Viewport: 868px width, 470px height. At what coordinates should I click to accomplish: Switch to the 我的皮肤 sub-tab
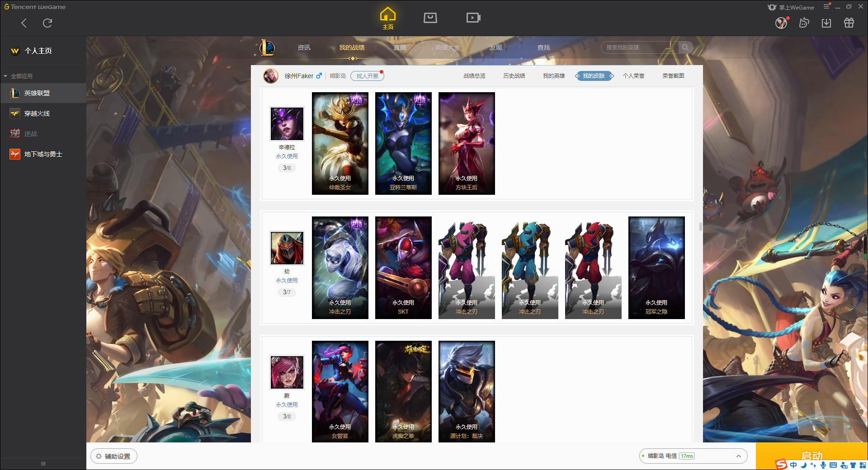coord(594,76)
